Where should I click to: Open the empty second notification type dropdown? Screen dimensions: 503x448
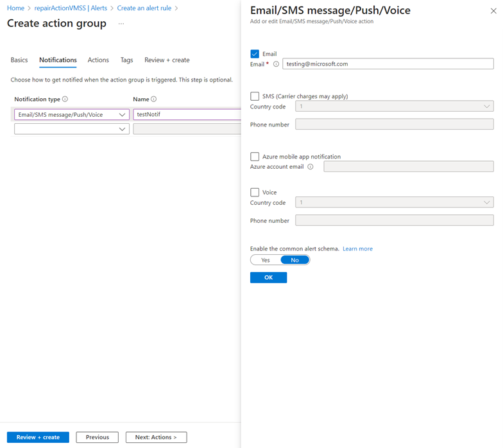pos(71,129)
